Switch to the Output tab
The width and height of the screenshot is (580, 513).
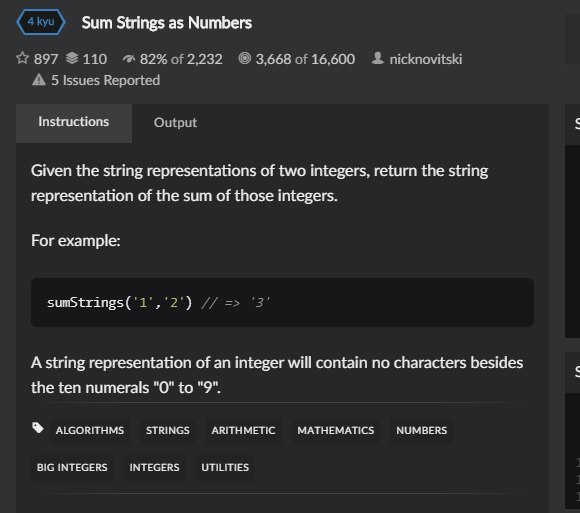(x=175, y=123)
